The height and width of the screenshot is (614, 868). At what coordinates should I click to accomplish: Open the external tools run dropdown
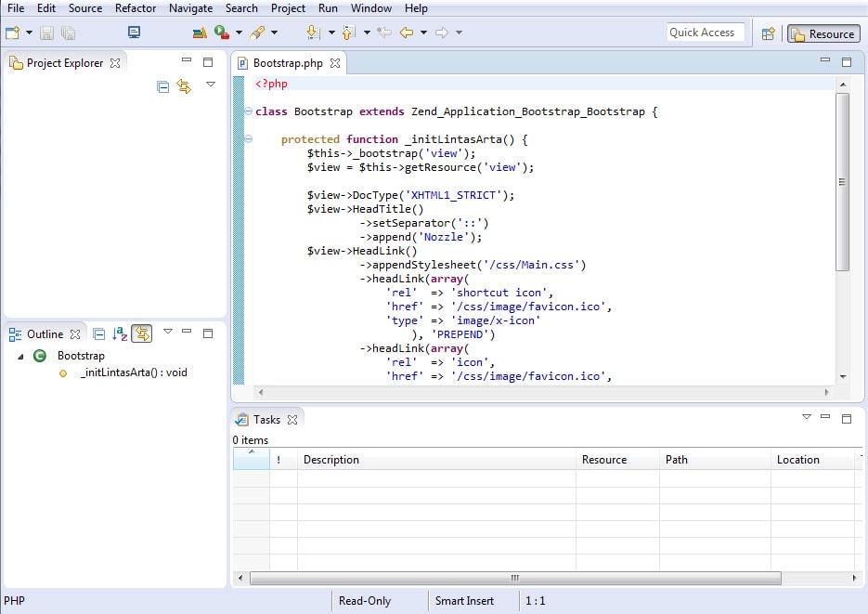[240, 33]
